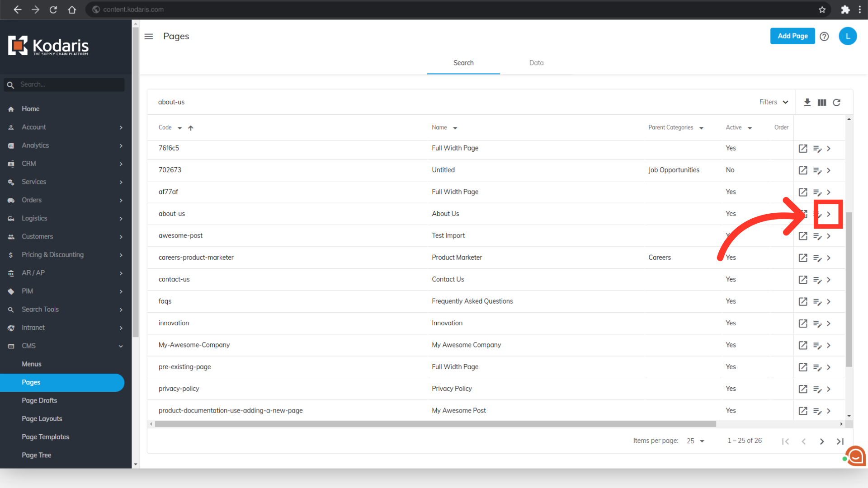Toggle the hamburger menu icon
The image size is (868, 488).
[149, 37]
